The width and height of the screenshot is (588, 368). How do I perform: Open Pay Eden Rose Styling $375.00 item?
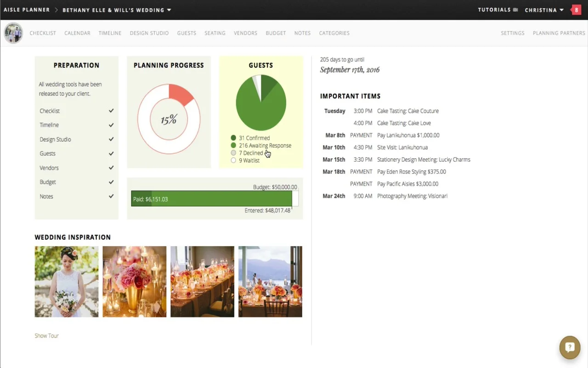coord(412,172)
